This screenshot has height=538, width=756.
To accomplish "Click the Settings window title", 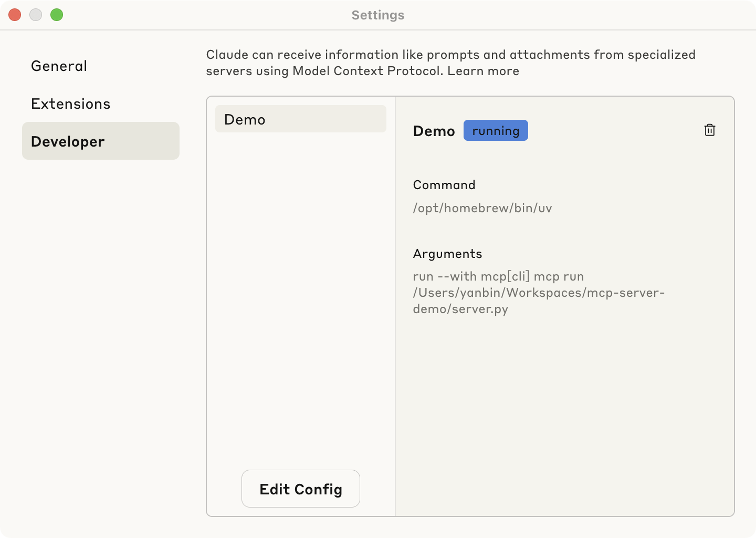I will [377, 15].
